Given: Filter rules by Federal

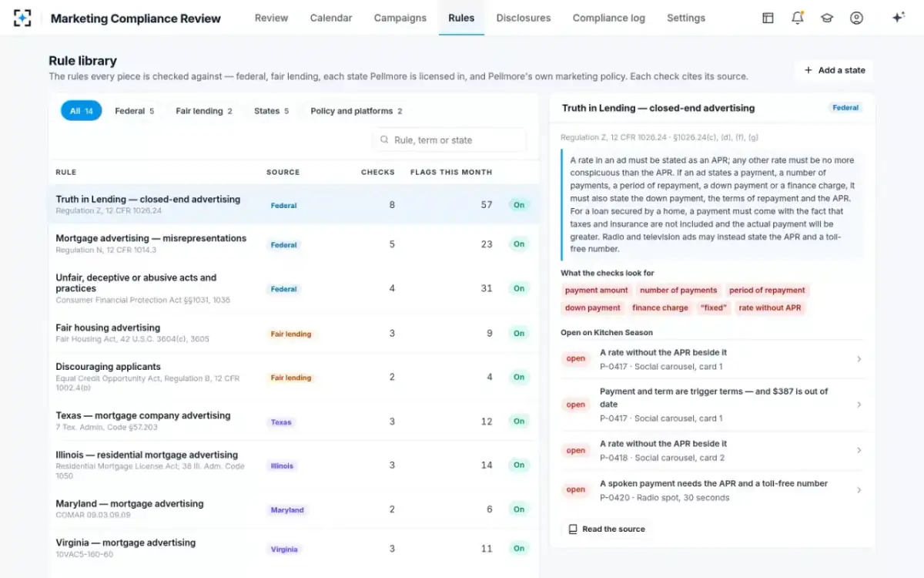Looking at the screenshot, I should click(135, 111).
